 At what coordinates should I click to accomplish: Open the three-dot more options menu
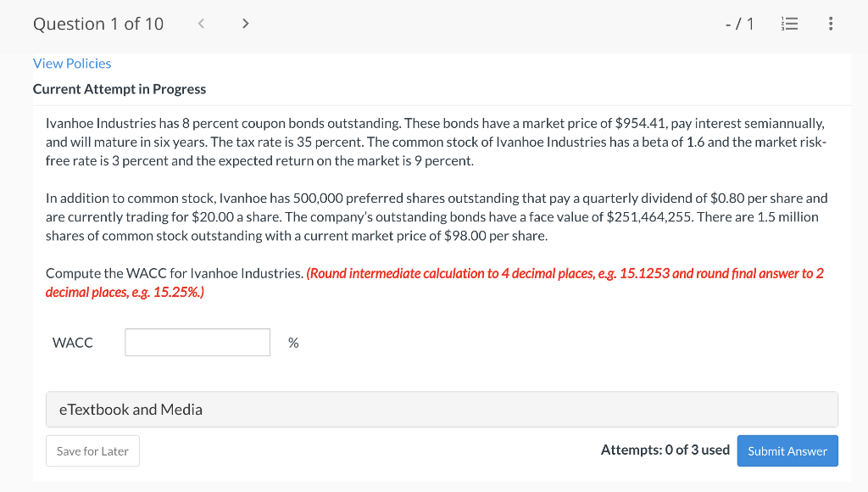(830, 25)
